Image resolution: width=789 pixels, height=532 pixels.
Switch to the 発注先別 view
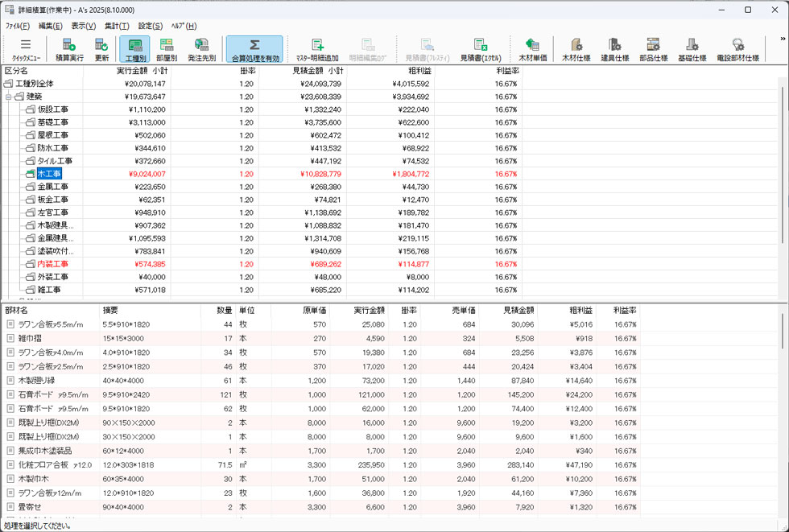(201, 49)
